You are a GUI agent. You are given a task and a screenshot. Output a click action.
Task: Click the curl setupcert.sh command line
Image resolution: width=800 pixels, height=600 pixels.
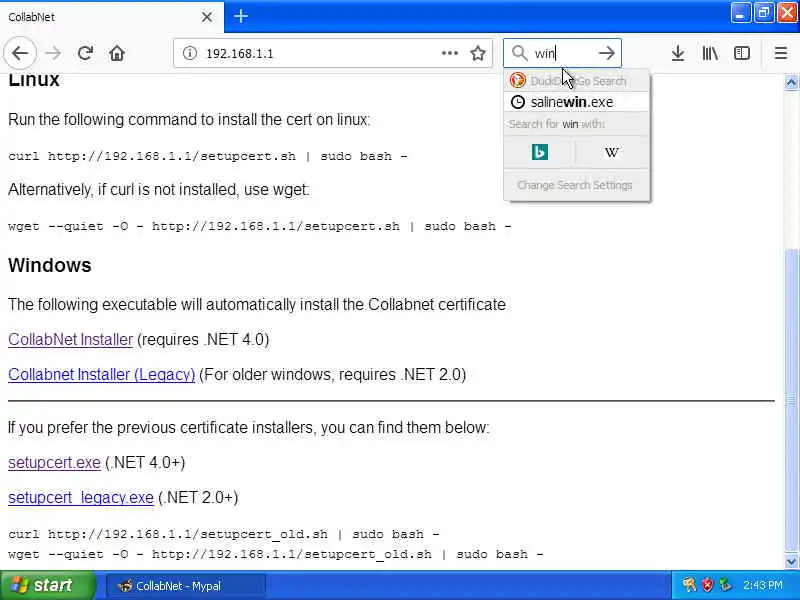tap(208, 156)
